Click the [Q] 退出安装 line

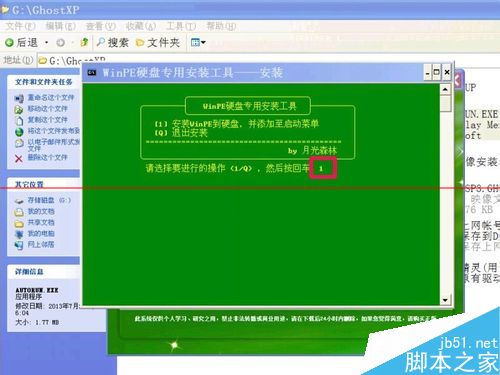[x=180, y=133]
